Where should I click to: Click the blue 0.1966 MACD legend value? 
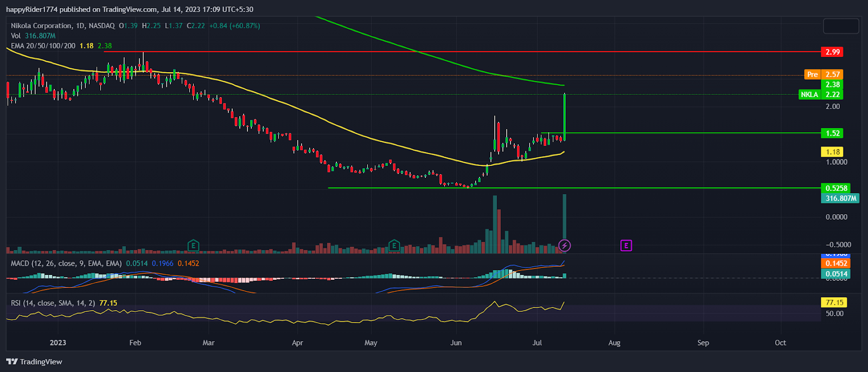(163, 264)
